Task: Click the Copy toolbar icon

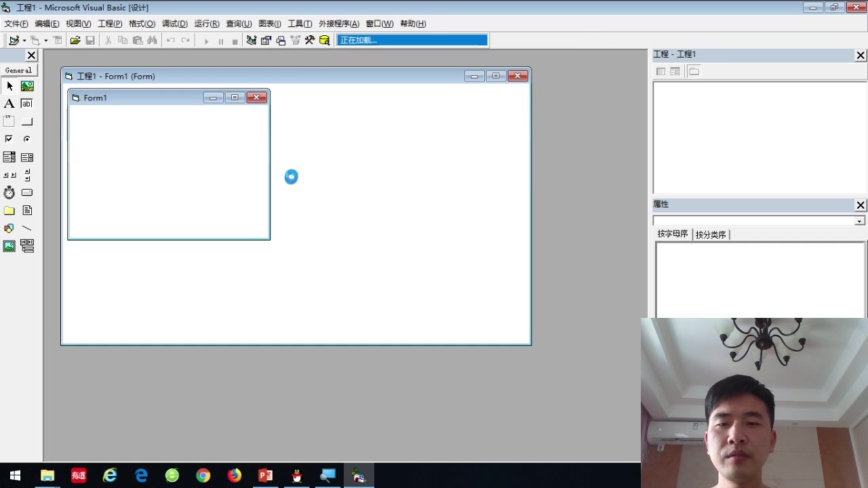Action: coord(123,41)
